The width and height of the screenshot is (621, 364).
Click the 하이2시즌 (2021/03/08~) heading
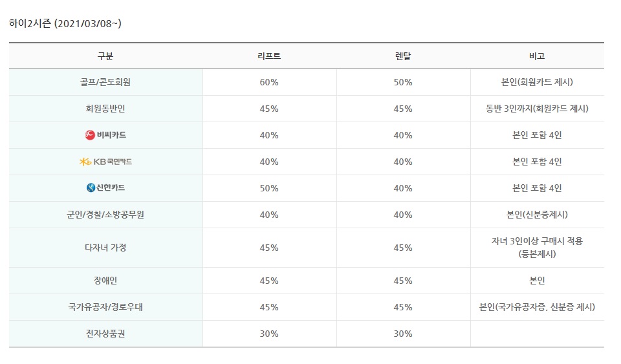(65, 24)
